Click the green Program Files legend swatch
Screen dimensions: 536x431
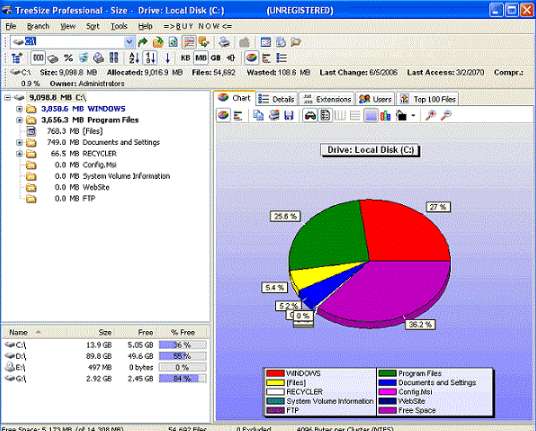[x=387, y=373]
